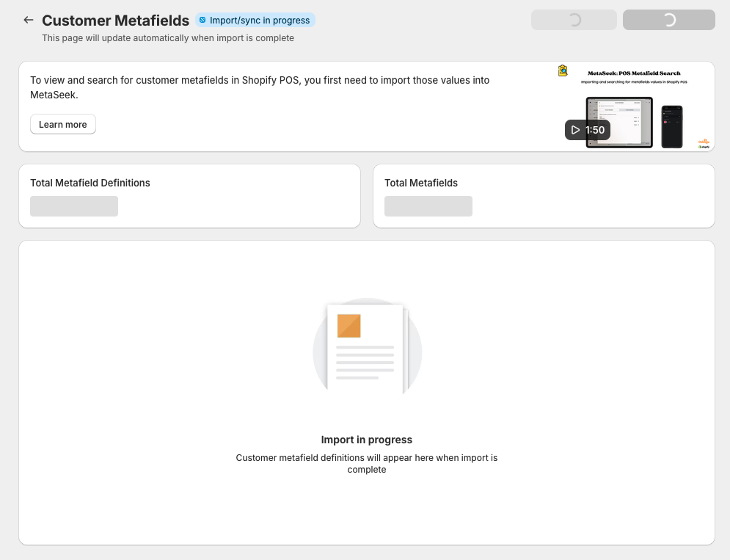Click the Shopify logo in the video thumbnail
Image resolution: width=730 pixels, height=560 pixels.
coord(704,146)
